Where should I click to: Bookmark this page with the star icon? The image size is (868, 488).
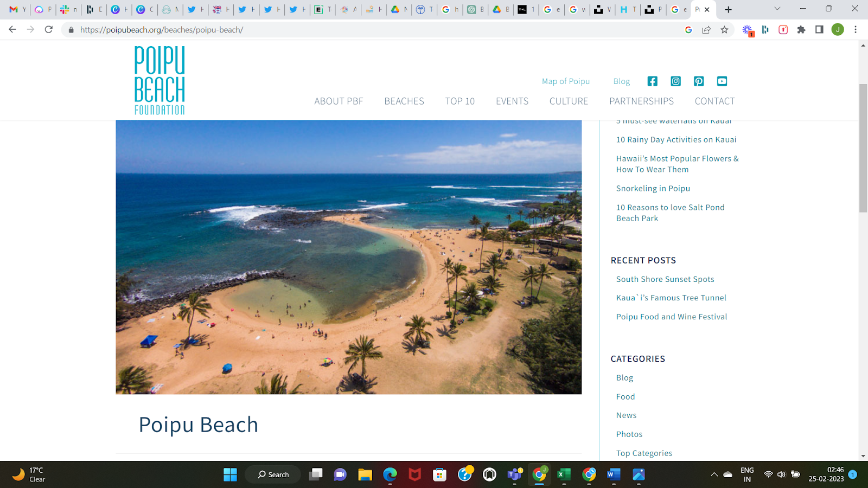[724, 30]
